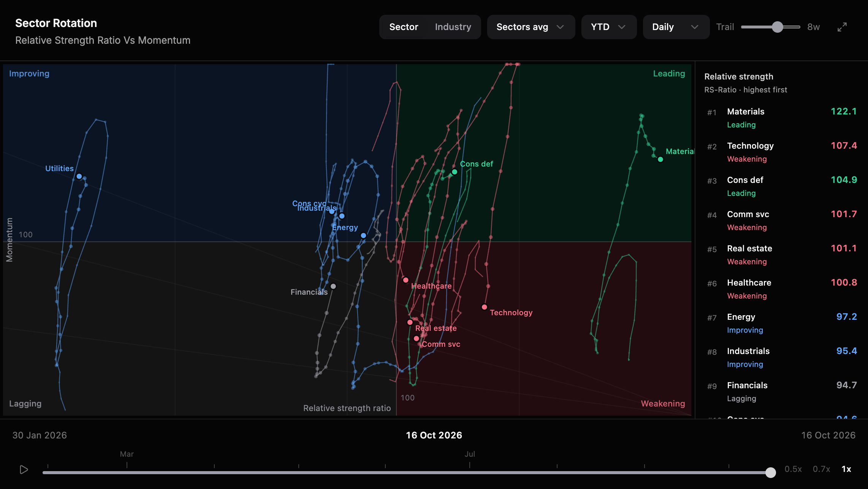Select Materials row in ranking list
868x489 pixels.
(x=782, y=118)
